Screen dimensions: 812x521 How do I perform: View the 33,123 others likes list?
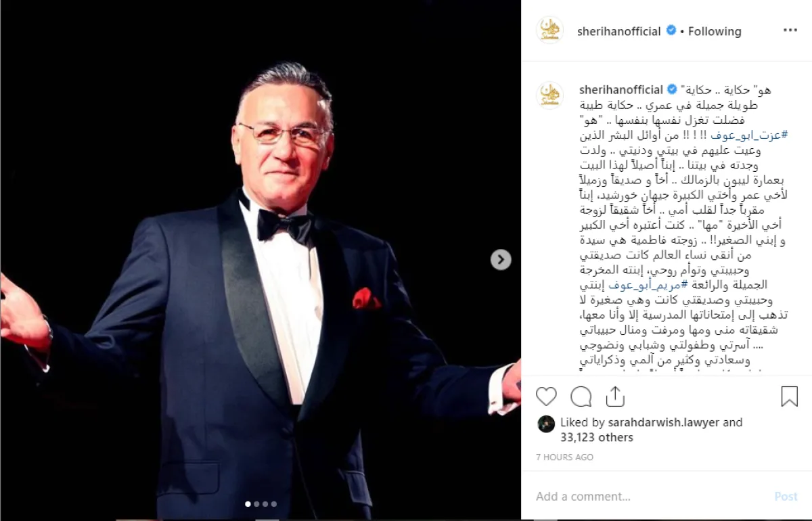pyautogui.click(x=597, y=438)
